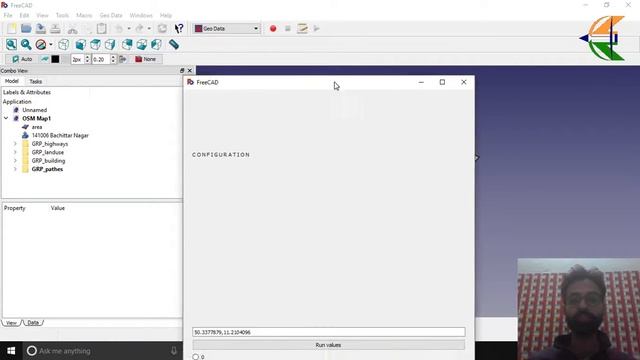This screenshot has height=360, width=640.
Task: Switch to the Tasks tab
Action: [x=36, y=81]
